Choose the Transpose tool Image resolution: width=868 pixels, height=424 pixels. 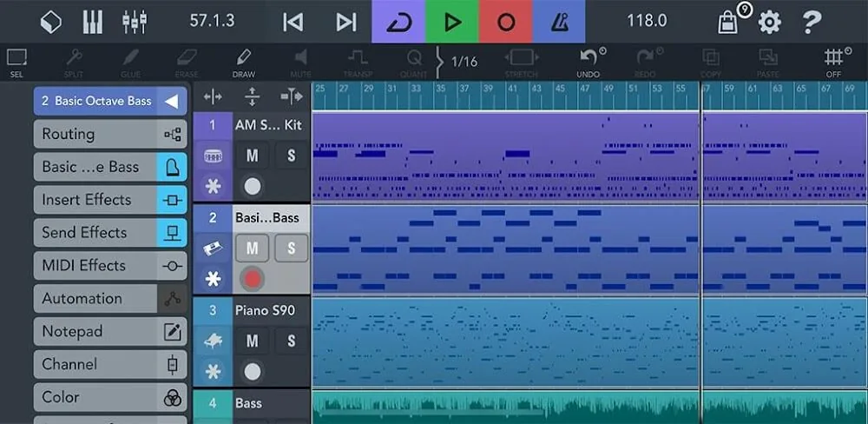pyautogui.click(x=358, y=63)
